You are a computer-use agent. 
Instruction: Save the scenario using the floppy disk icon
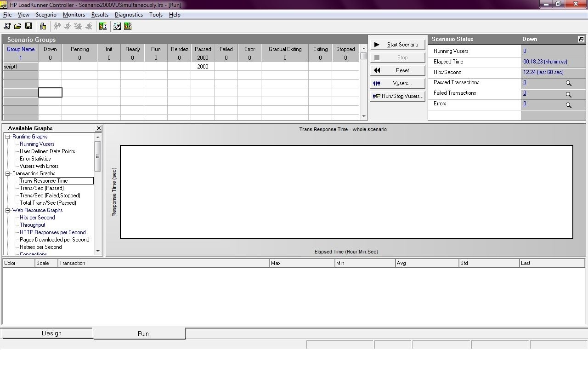click(28, 26)
